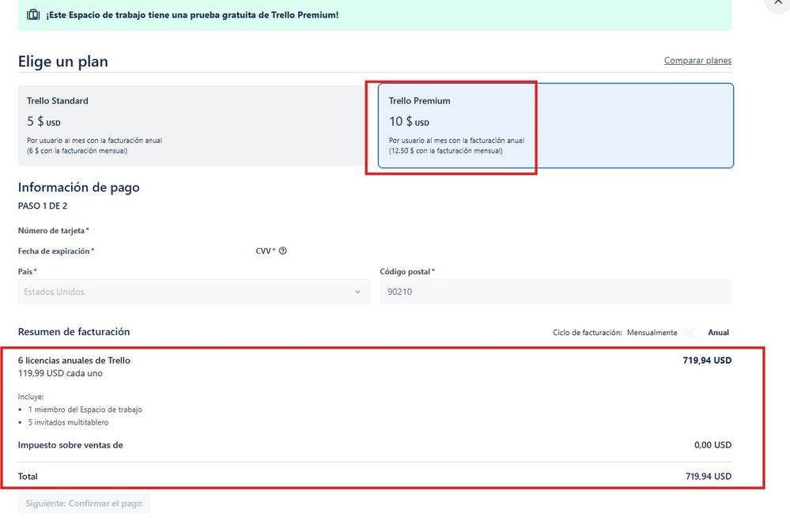Image resolution: width=790 pixels, height=532 pixels.
Task: Click the briefcase icon in the Premium trial banner
Action: 33,14
